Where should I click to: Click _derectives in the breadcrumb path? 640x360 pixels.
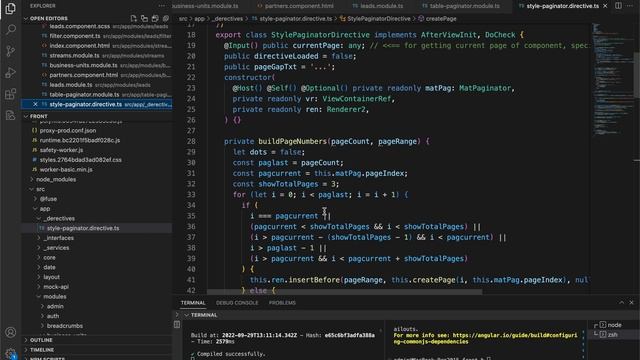coord(227,19)
